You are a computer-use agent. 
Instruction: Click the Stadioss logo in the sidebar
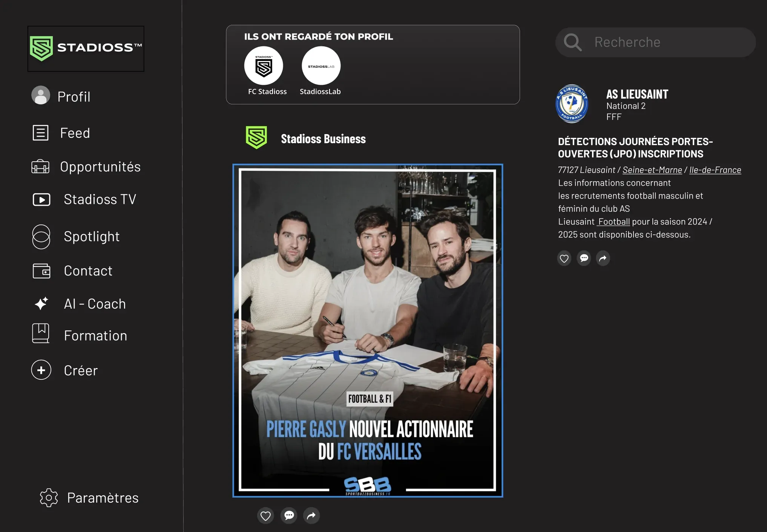(x=86, y=49)
